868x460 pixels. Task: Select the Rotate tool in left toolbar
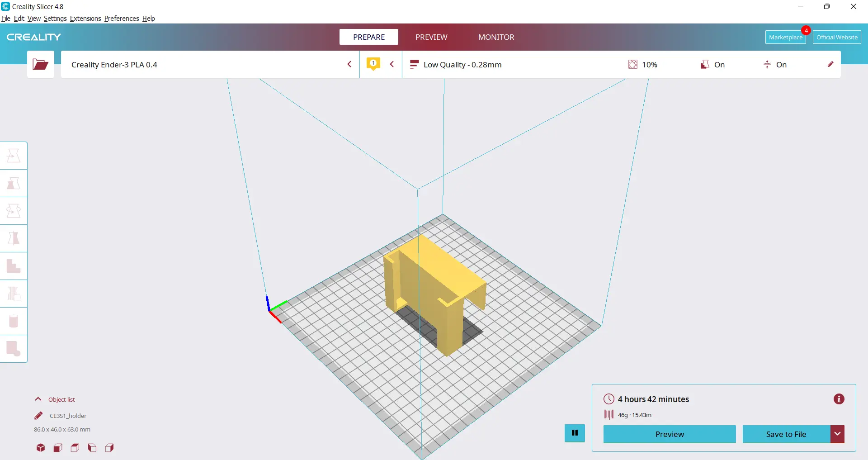[x=14, y=211]
